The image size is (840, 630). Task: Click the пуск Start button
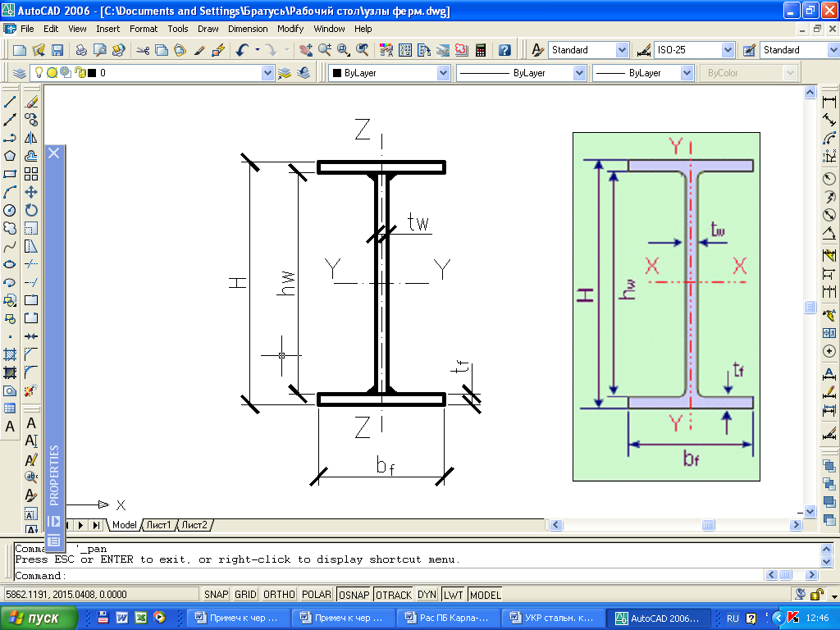tap(38, 619)
